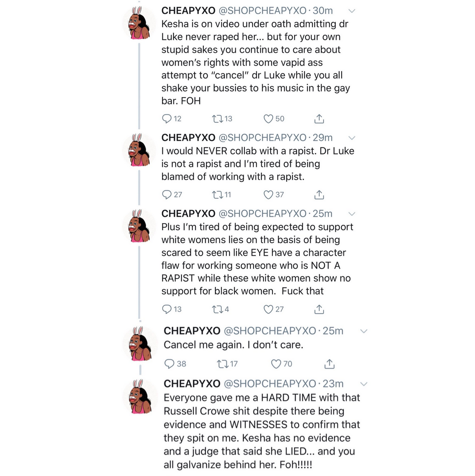This screenshot has height=476, width=475.
Task: Share the 'NEVER collab with a rapist' tweet
Action: click(319, 195)
